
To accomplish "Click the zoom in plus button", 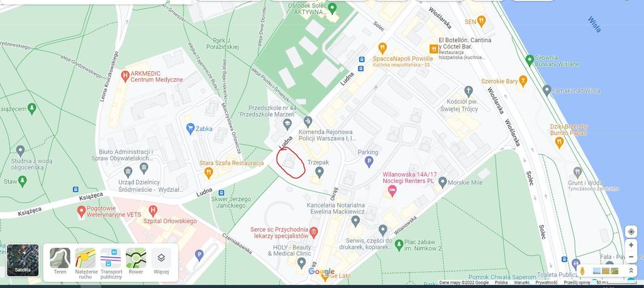I will [631, 245].
